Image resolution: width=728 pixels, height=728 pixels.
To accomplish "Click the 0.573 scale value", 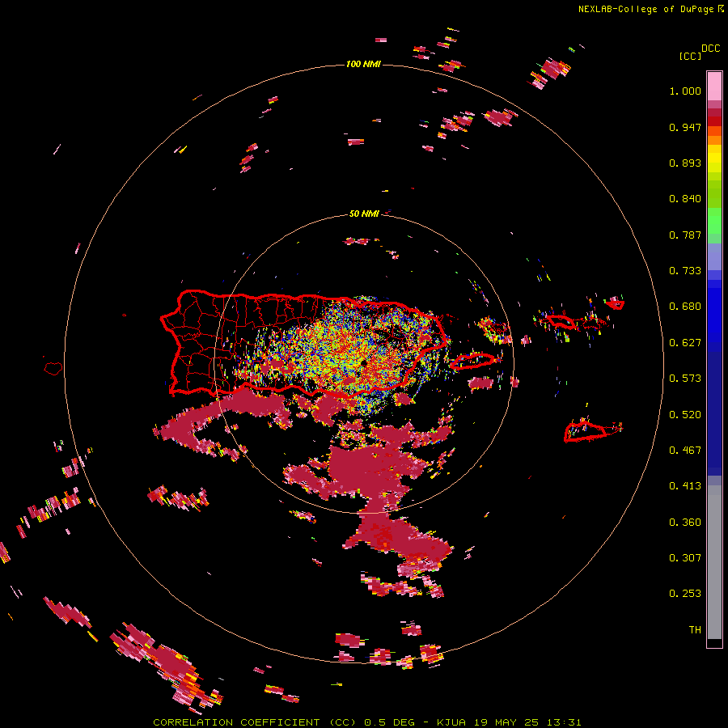I will pos(685,379).
